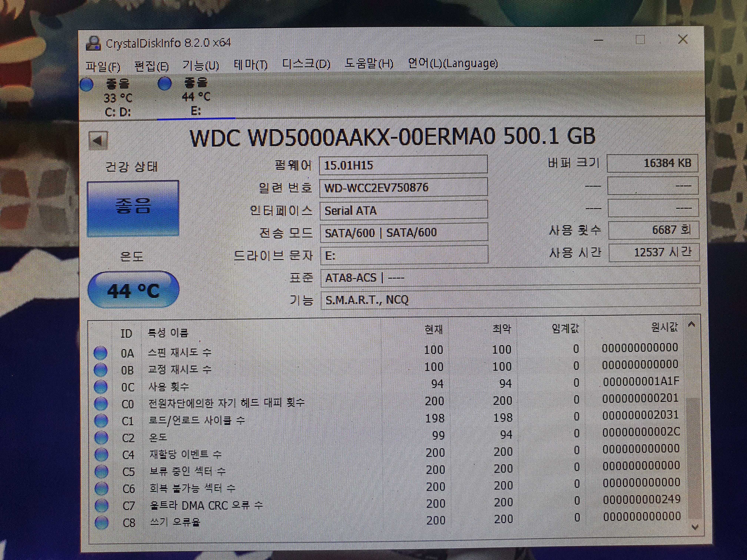Click raw value 000000002031

point(641,415)
